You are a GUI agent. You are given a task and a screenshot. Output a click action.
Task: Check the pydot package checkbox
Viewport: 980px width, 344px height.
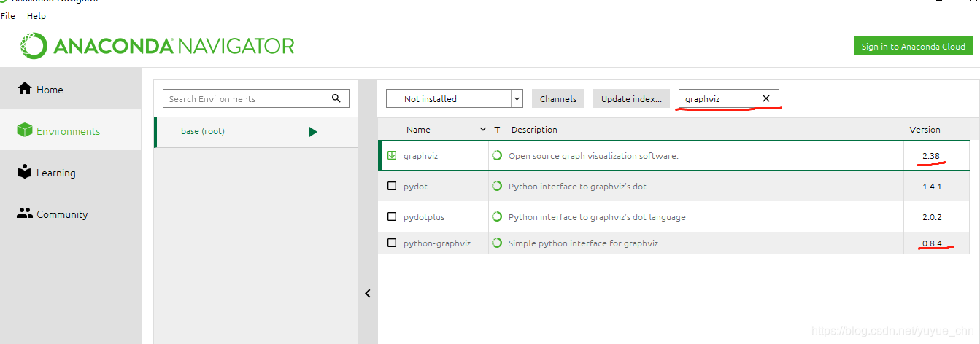click(392, 186)
